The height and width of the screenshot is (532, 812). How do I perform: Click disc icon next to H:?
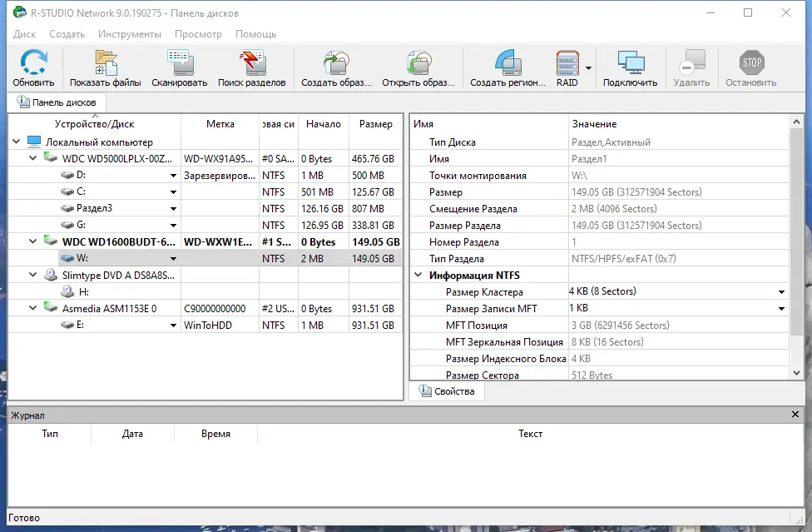point(67,291)
